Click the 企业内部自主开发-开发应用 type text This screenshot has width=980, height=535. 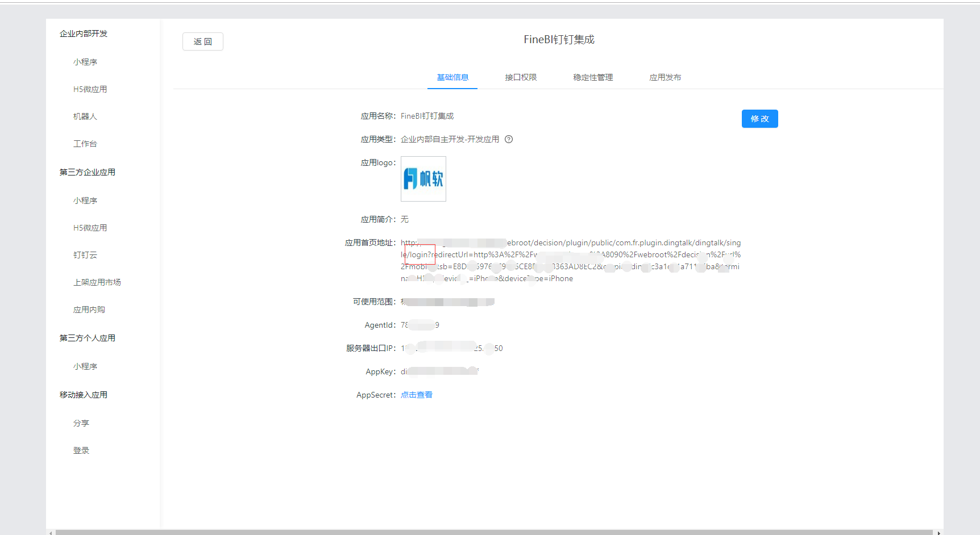coord(450,139)
